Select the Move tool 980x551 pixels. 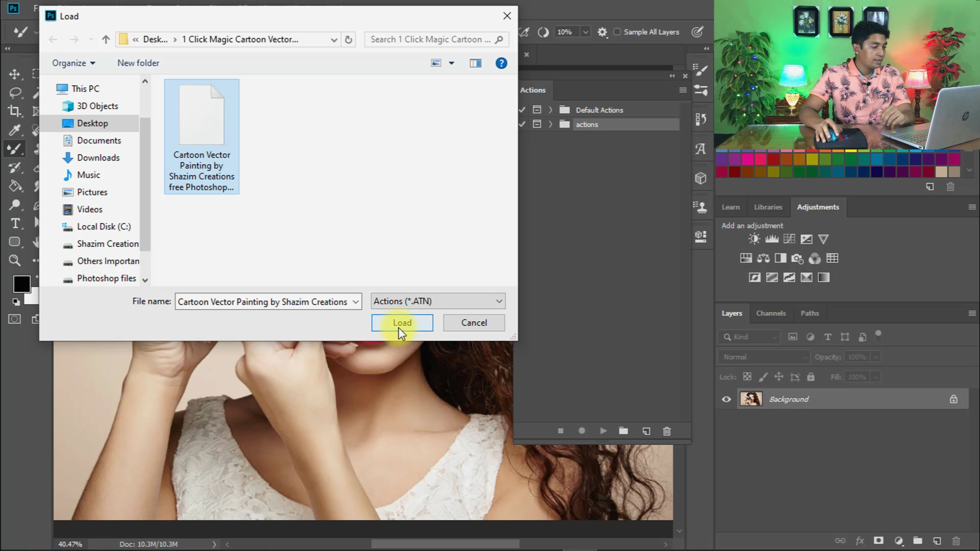(14, 74)
